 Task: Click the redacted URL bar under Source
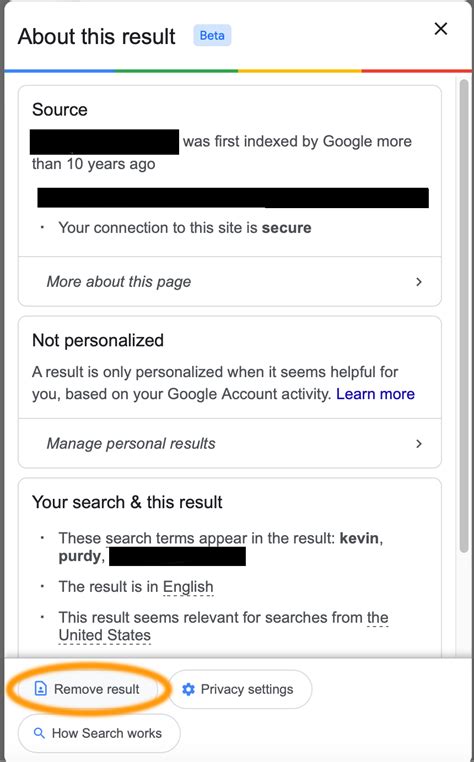click(233, 198)
